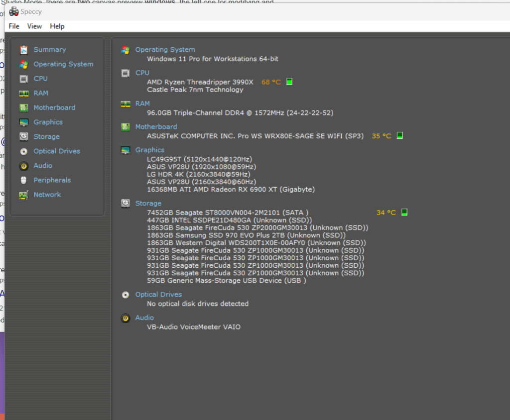Viewport: 510px width, 420px height.
Task: Click the Motherboard icon in sidebar
Action: pyautogui.click(x=24, y=107)
